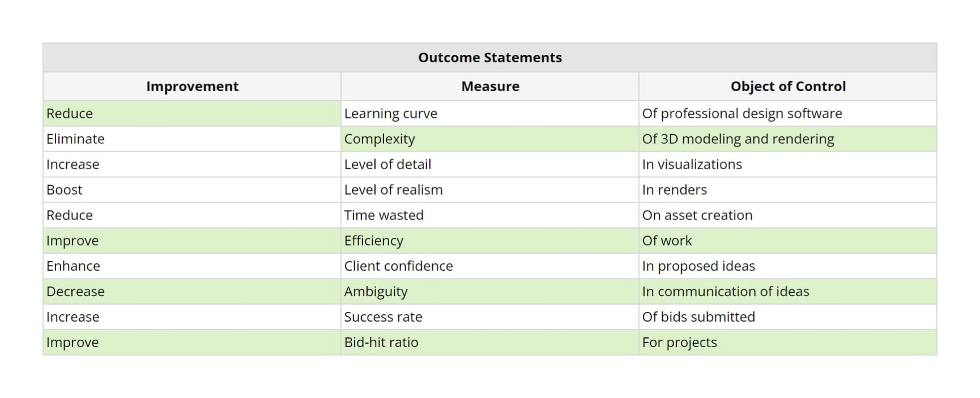Select the Boost improvement cell
980x398 pixels.
(65, 190)
